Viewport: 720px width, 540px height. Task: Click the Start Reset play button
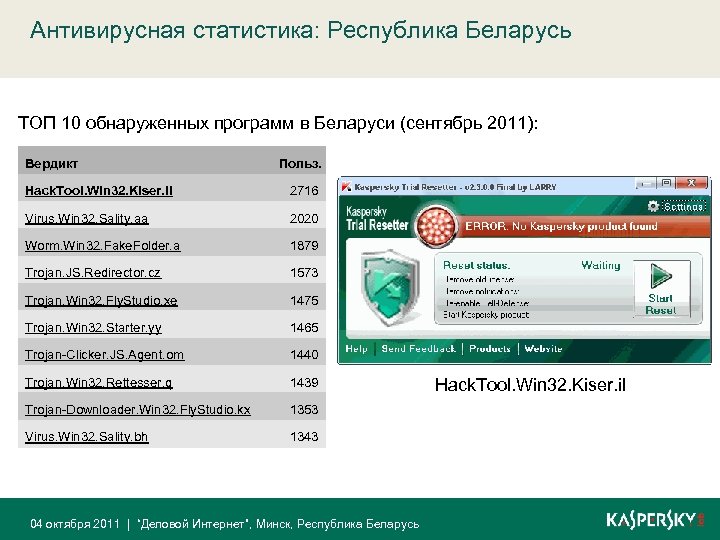point(661,288)
